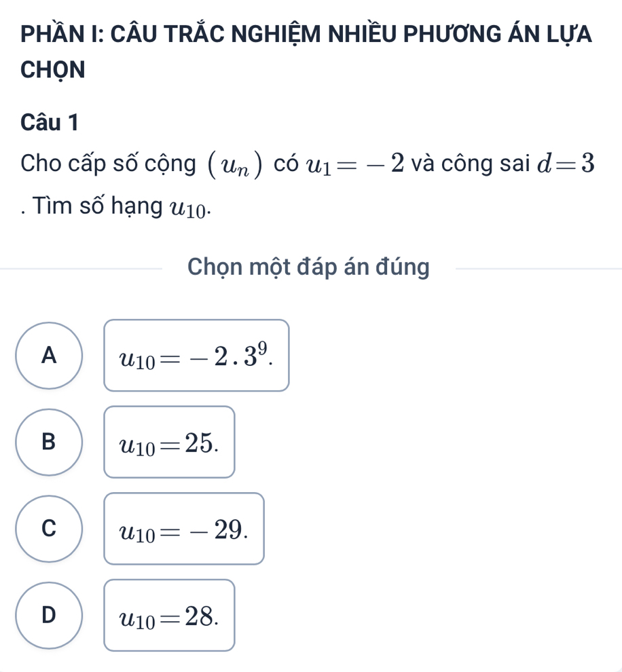Screen dimensions: 622x672
Task: Click the answer box u10 = 25
Action: pos(169,442)
